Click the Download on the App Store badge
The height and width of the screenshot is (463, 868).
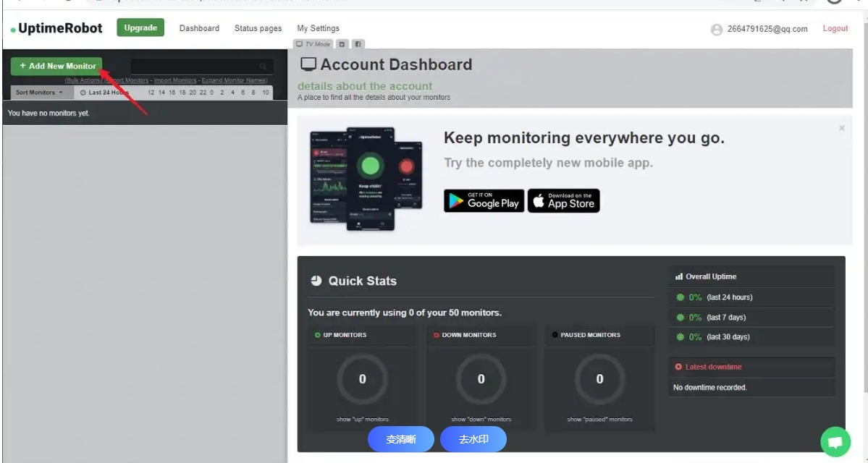tap(563, 201)
